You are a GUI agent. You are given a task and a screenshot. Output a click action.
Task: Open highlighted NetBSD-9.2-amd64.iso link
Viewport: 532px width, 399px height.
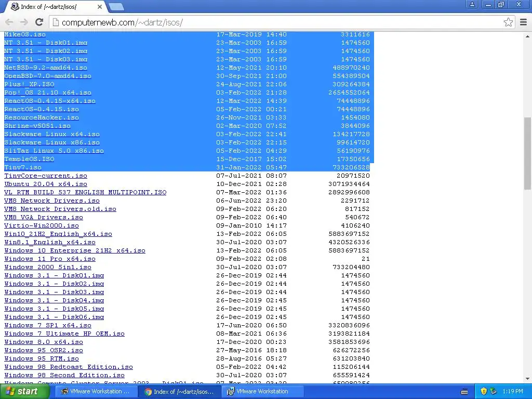[46, 68]
